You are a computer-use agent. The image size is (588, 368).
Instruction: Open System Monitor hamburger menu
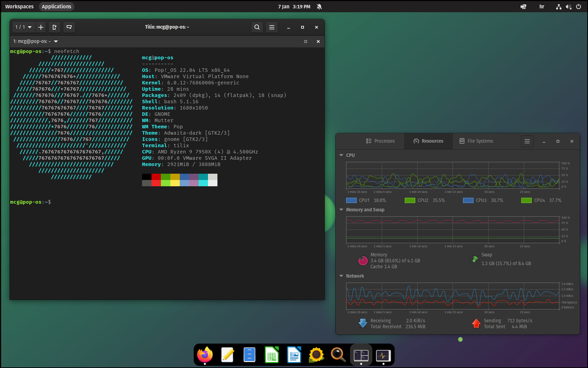click(527, 141)
